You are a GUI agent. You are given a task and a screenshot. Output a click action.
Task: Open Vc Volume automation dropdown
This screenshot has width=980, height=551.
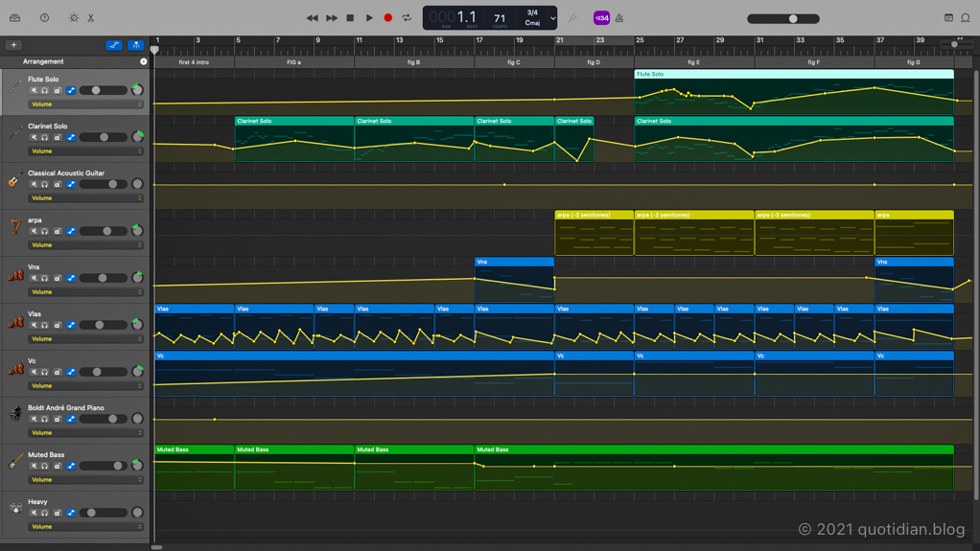tap(85, 385)
